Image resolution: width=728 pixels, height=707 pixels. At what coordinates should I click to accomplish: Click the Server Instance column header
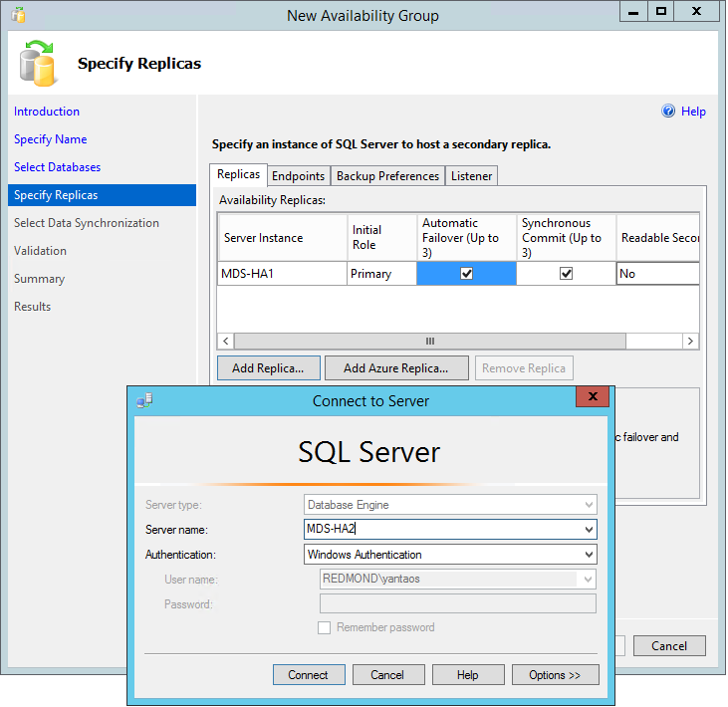(x=283, y=238)
